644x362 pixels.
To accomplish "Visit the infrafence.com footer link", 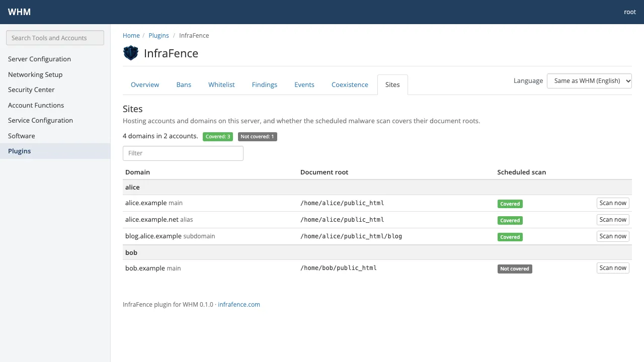I will pos(239,305).
